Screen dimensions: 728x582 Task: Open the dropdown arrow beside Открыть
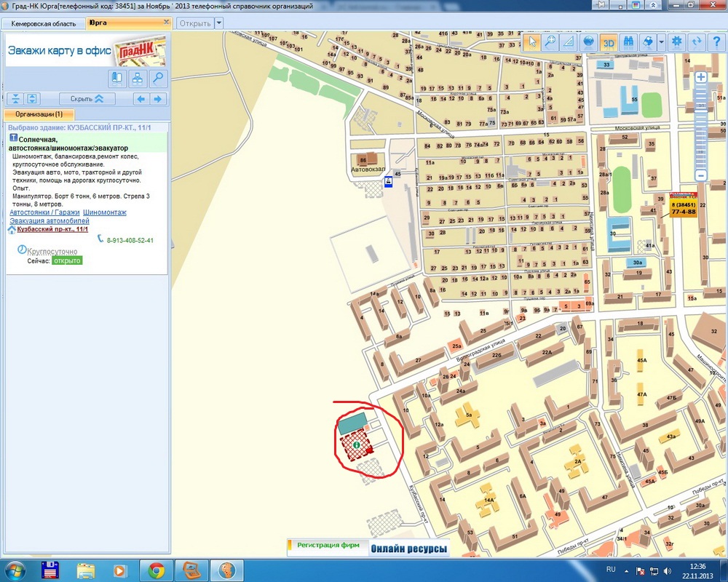pos(219,23)
